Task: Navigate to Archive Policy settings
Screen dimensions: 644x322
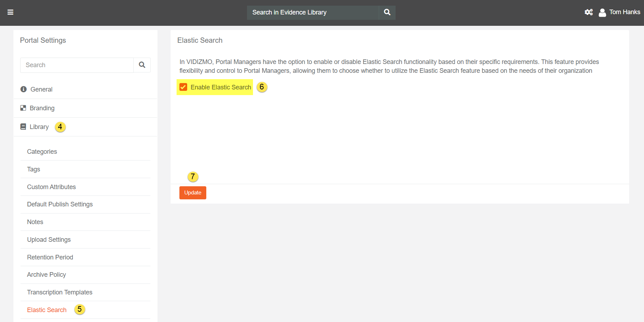Action: 46,275
